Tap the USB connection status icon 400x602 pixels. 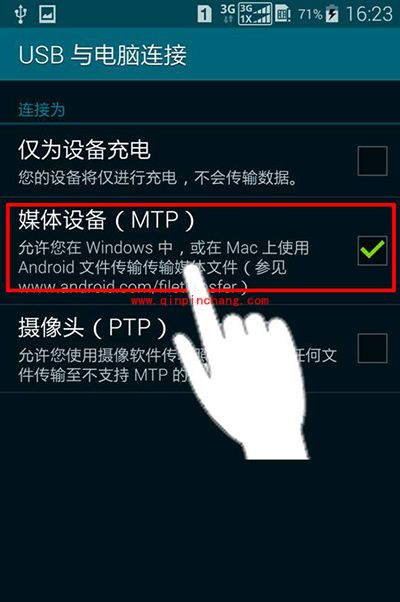(x=20, y=14)
